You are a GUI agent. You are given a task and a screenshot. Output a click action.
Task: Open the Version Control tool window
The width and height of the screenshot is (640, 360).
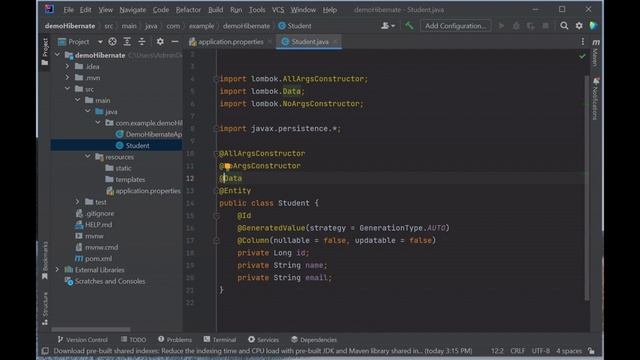coord(82,340)
